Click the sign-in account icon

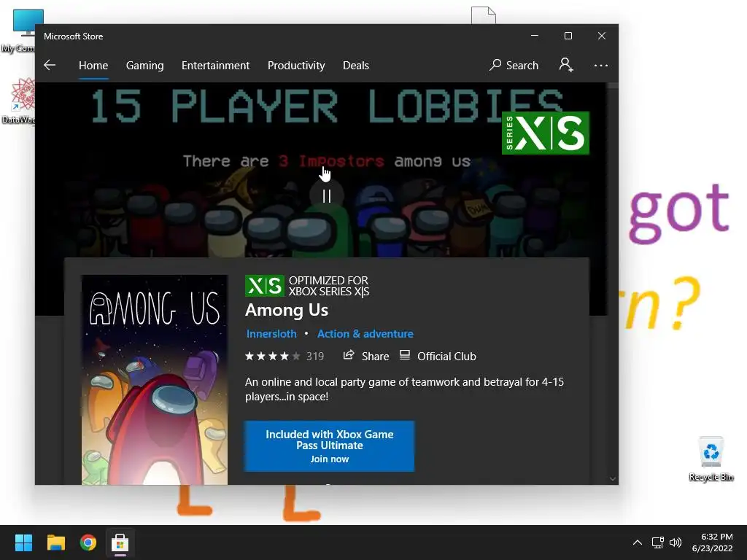[566, 65]
